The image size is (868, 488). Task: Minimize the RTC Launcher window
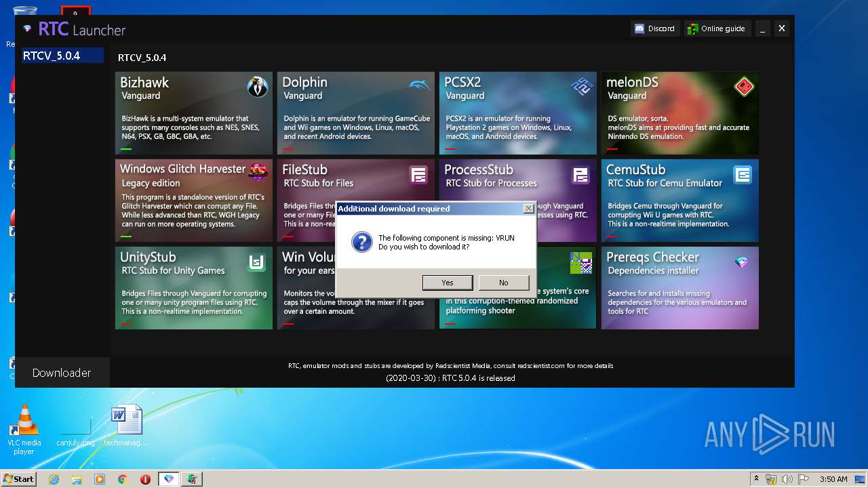763,28
